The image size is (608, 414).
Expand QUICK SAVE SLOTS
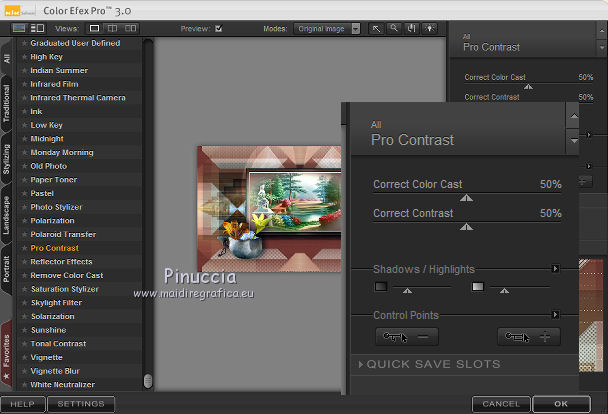point(430,364)
